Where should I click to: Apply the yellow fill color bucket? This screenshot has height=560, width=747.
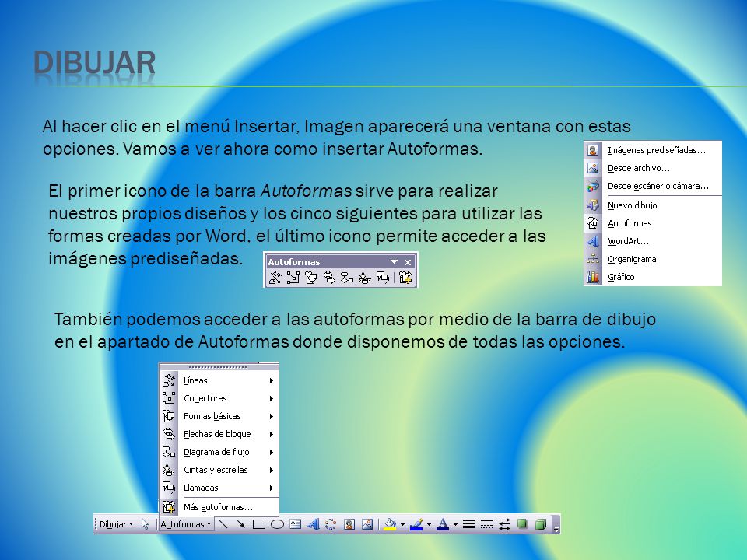390,524
